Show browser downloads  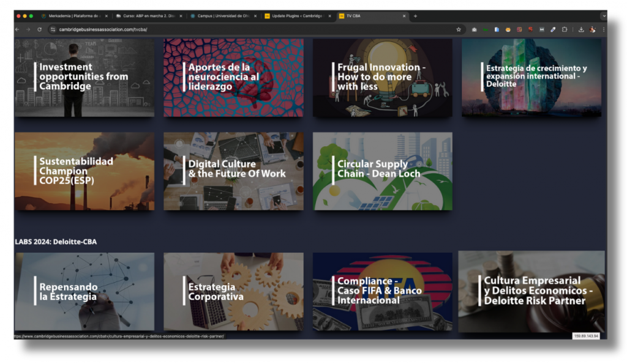click(x=581, y=29)
